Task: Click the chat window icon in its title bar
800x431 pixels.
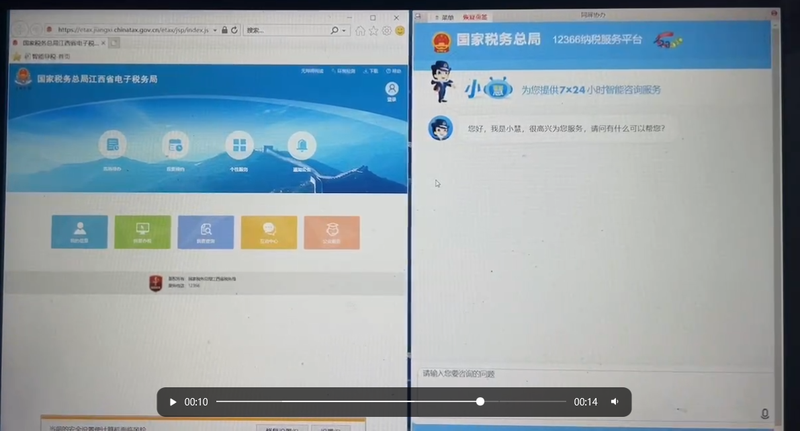Action: (x=418, y=17)
